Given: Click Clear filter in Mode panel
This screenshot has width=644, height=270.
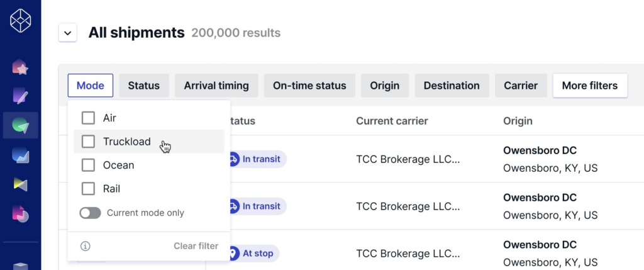Looking at the screenshot, I should point(196,246).
